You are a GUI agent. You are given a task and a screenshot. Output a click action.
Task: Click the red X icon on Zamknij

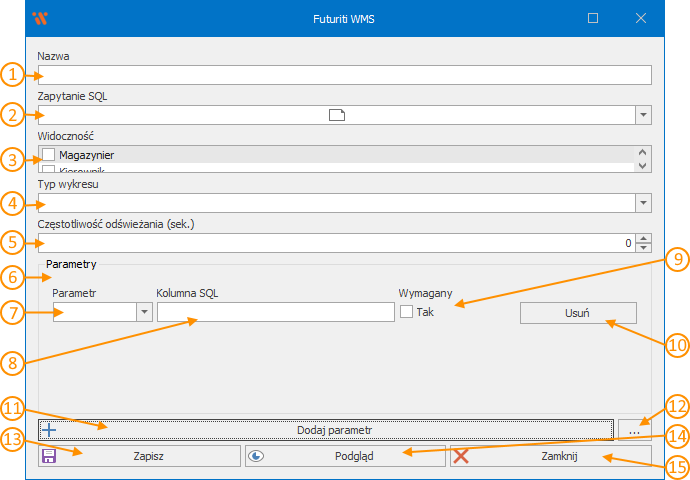(461, 456)
